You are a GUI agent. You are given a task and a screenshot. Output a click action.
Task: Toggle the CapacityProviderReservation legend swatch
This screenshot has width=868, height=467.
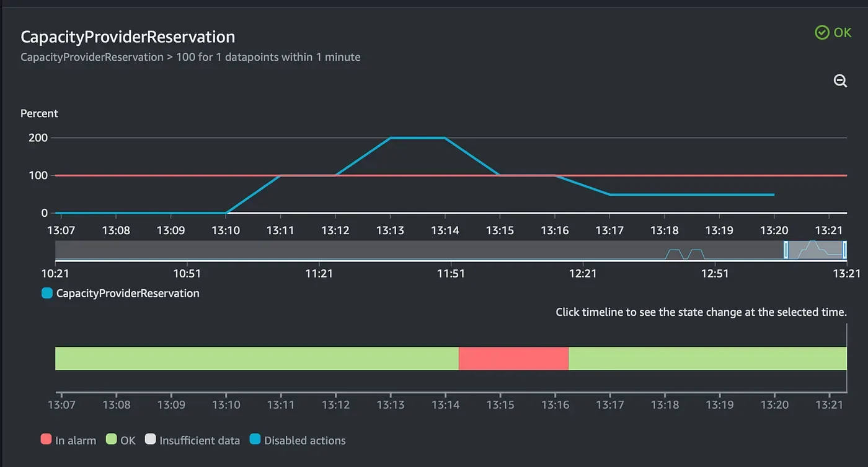click(x=46, y=293)
